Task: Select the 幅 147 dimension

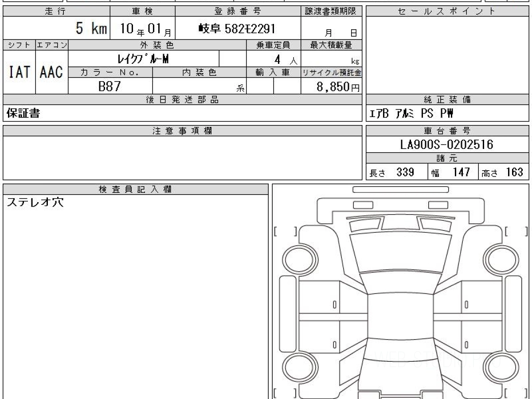Action: coord(450,172)
